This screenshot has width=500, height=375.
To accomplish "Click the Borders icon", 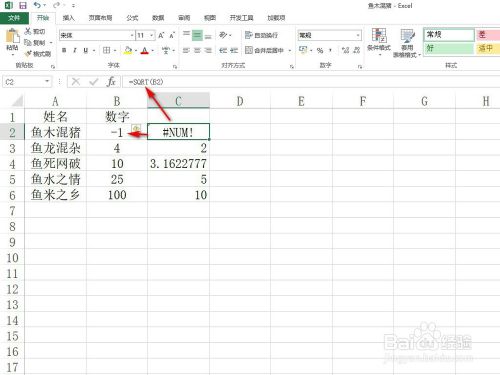I will (106, 50).
